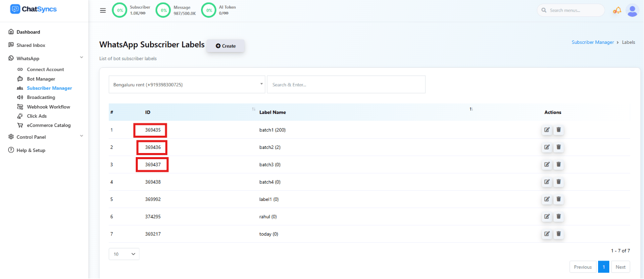Delete the rahul label
This screenshot has height=279, width=644.
tap(559, 217)
